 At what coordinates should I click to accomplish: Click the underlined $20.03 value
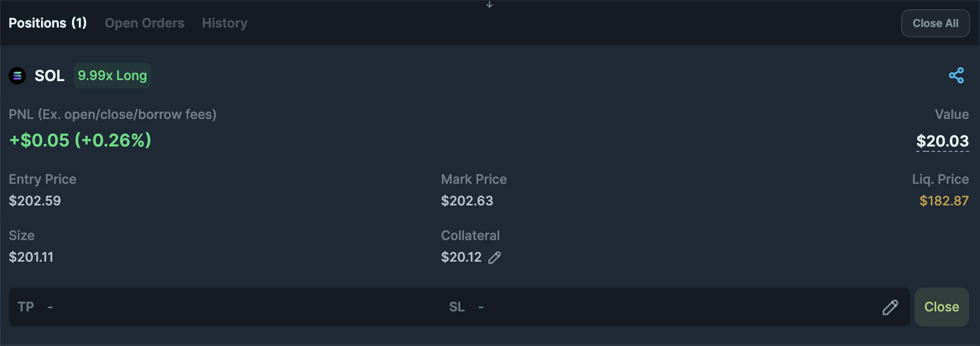(943, 141)
